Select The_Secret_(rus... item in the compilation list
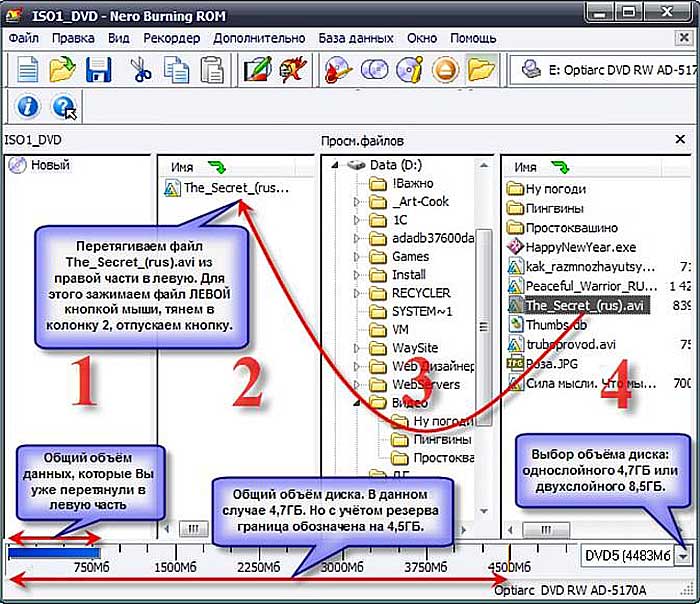The image size is (700, 604). (x=227, y=188)
